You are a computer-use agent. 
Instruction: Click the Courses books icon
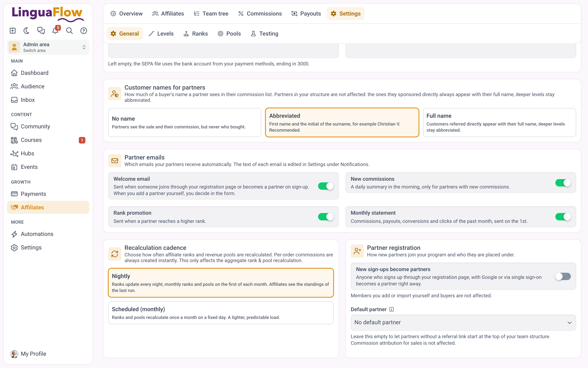[14, 140]
